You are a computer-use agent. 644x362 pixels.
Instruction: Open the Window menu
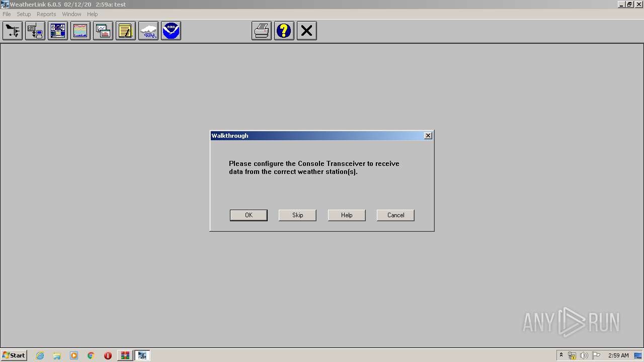coord(71,14)
